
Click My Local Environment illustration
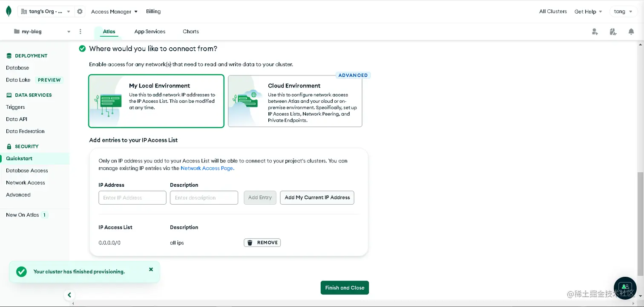[106, 101]
